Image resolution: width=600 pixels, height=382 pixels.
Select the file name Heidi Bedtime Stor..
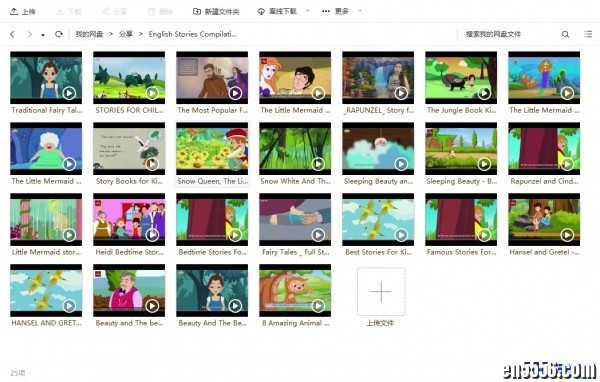point(129,252)
